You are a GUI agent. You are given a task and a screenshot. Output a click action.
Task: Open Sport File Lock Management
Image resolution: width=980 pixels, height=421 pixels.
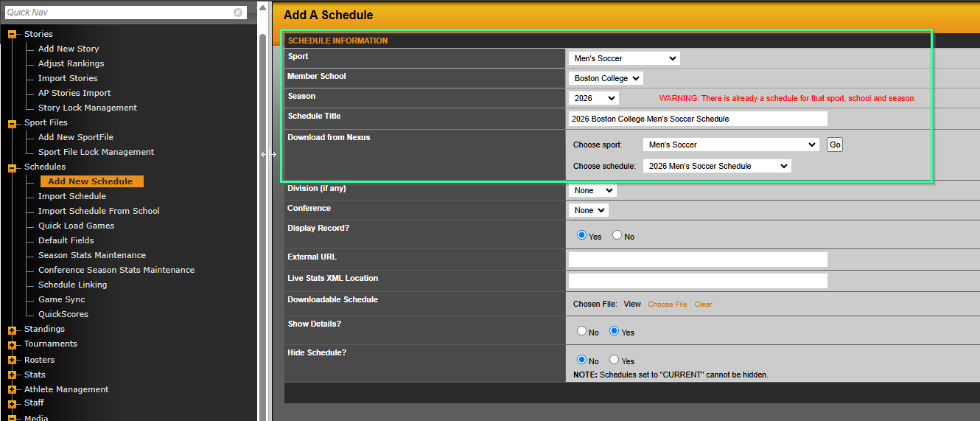pyautogui.click(x=97, y=152)
